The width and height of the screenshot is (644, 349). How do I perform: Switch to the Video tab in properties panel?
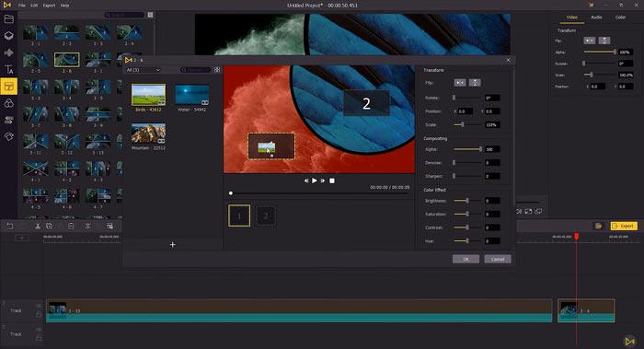(572, 17)
